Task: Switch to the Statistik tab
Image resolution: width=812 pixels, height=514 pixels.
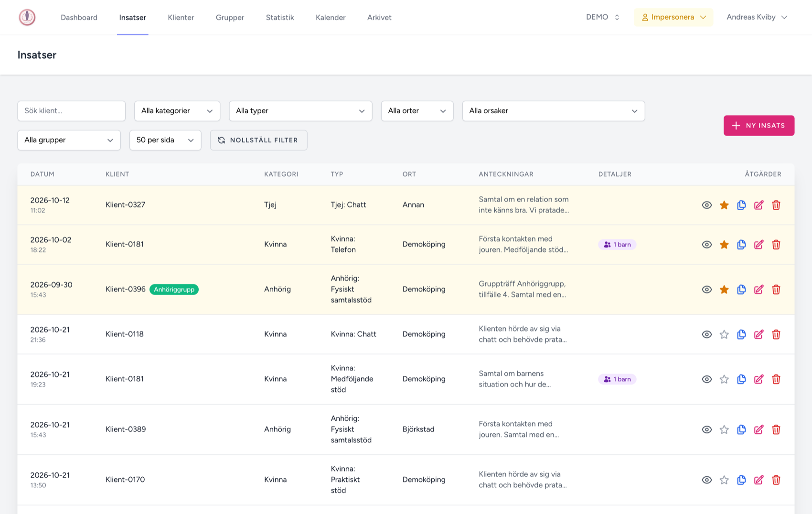Action: coord(280,18)
